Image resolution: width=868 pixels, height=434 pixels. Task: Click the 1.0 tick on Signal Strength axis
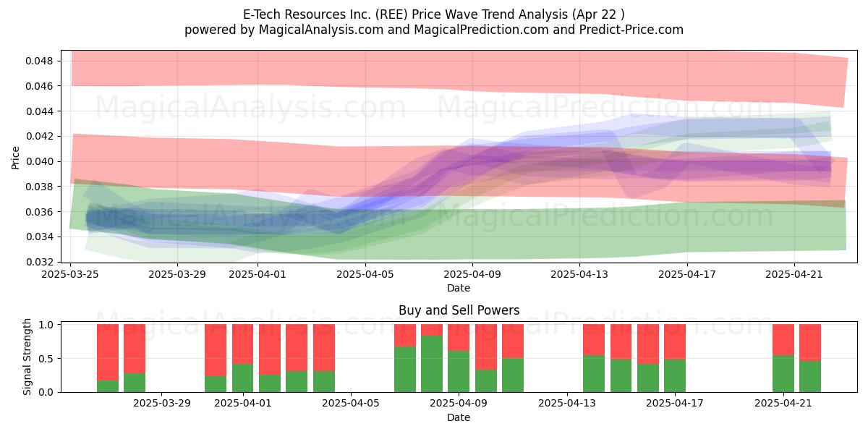point(47,325)
